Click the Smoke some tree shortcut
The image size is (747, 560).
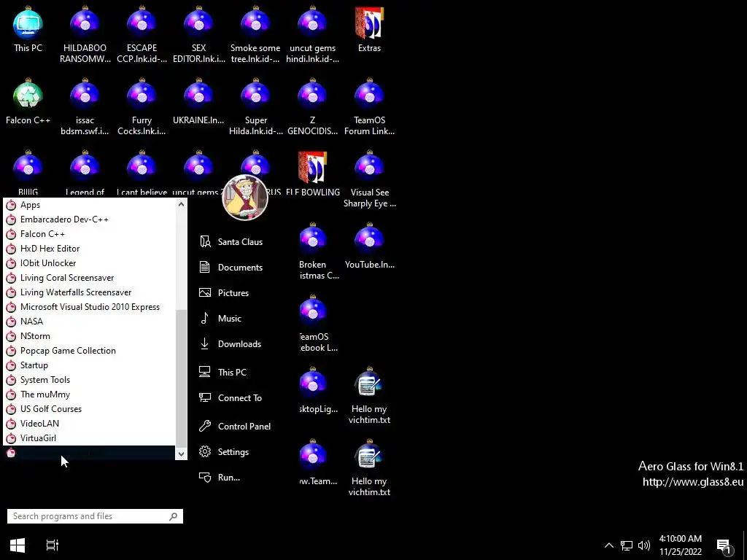pos(255,35)
